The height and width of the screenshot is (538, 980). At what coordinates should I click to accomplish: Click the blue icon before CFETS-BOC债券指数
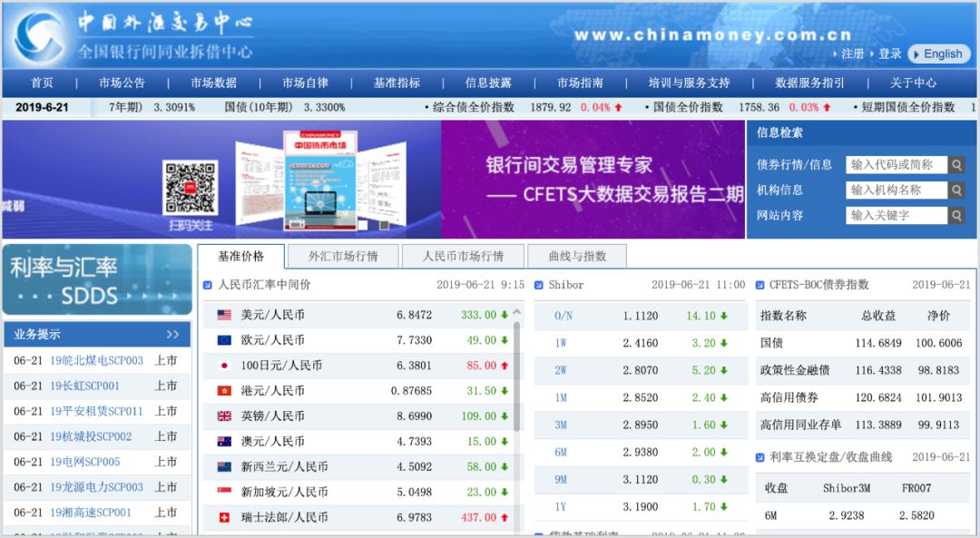tap(759, 284)
